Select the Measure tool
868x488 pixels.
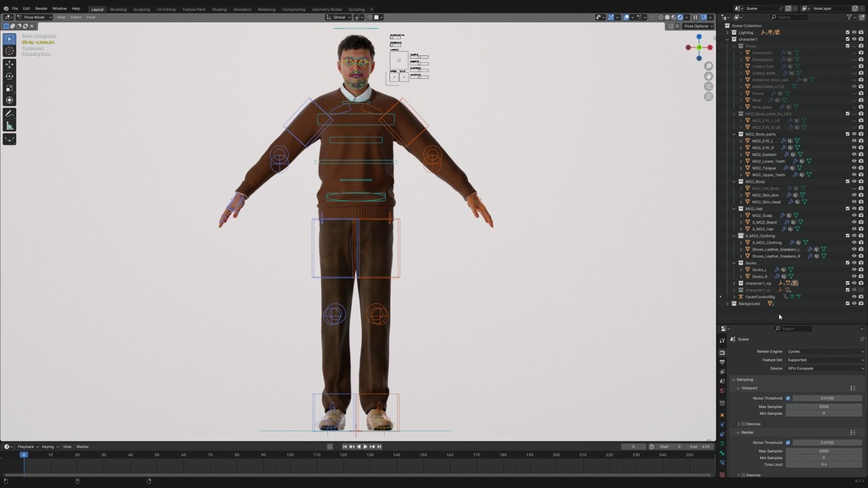(9, 125)
